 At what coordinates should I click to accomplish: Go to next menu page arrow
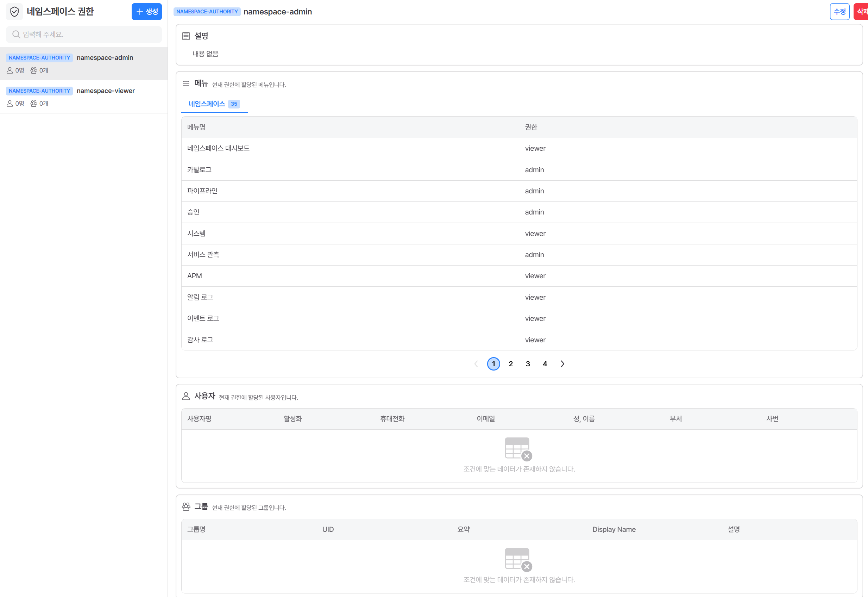coord(562,364)
